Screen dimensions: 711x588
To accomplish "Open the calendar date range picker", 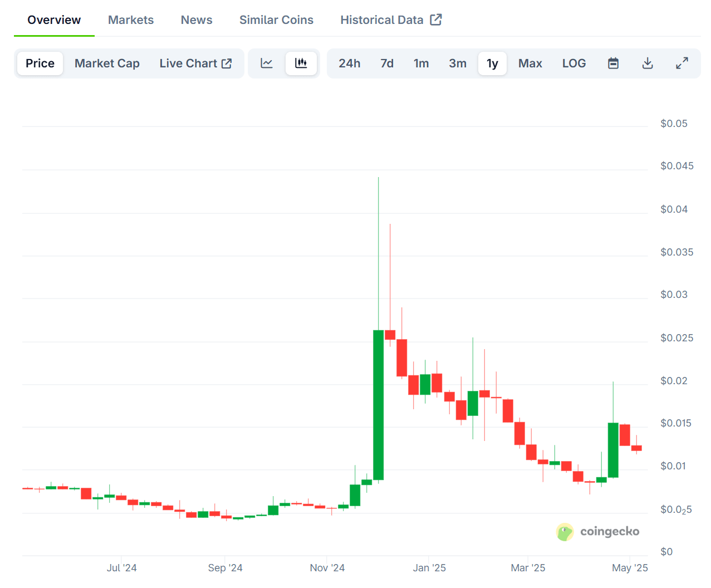I will (x=613, y=63).
